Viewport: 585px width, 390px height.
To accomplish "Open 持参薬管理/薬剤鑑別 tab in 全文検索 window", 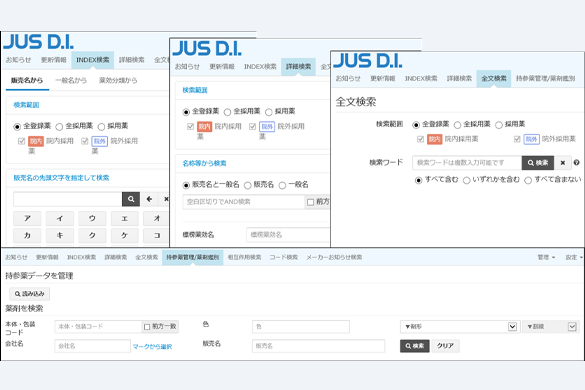I will [545, 78].
